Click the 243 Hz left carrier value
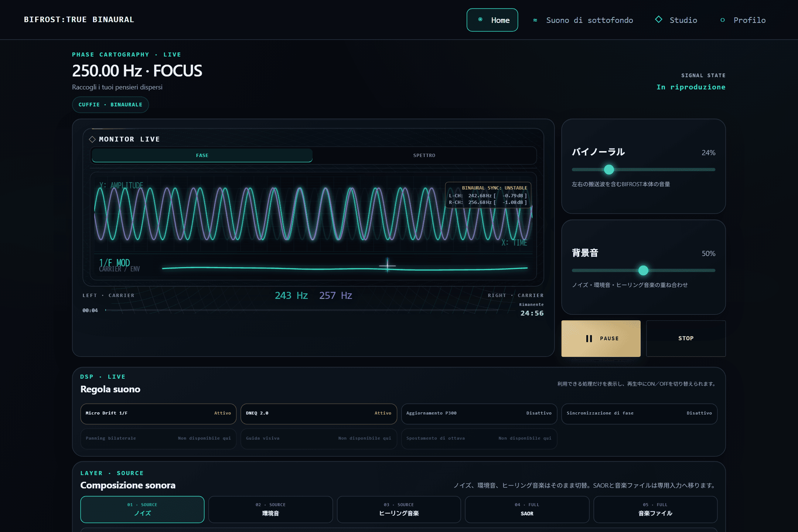The image size is (798, 532). 291,296
